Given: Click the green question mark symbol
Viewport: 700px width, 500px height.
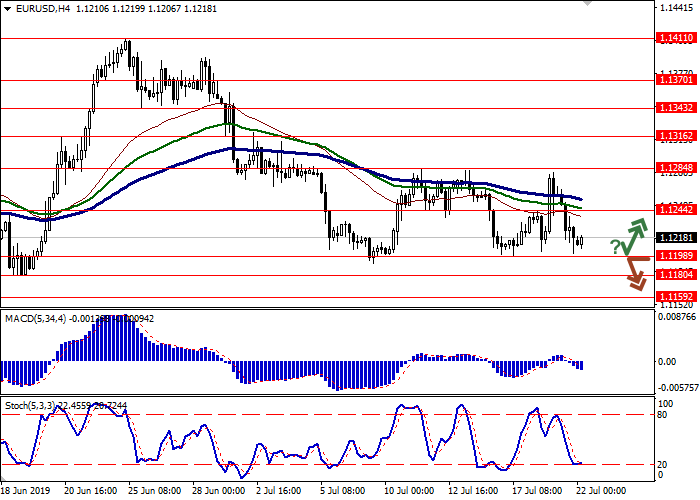Looking at the screenshot, I should 615,246.
